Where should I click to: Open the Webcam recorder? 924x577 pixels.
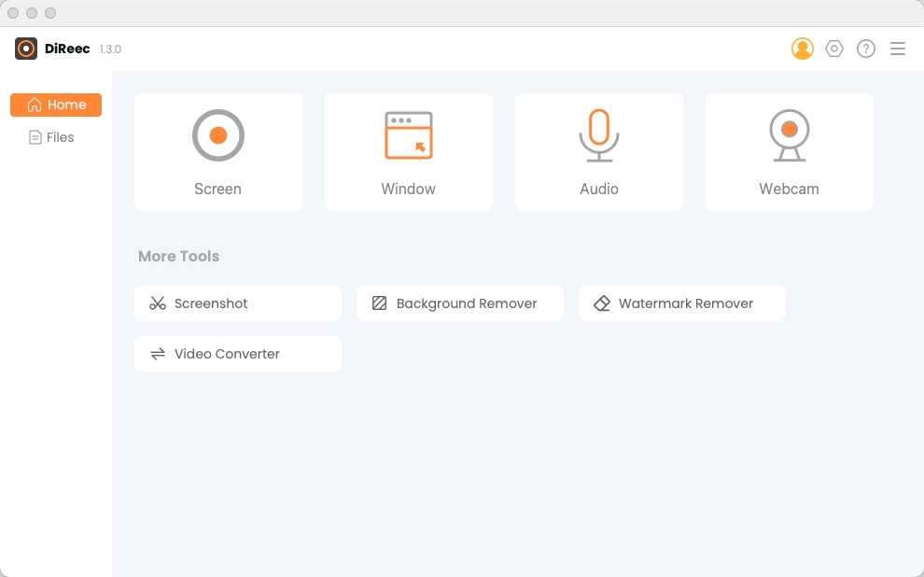pos(789,152)
